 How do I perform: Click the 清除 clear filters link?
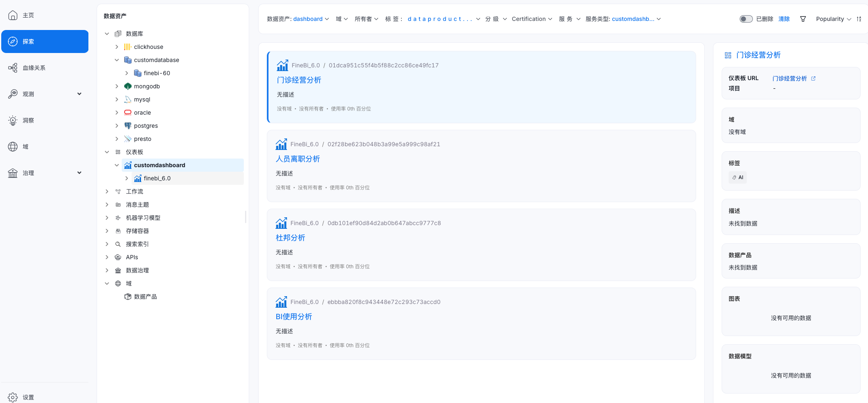tap(783, 19)
